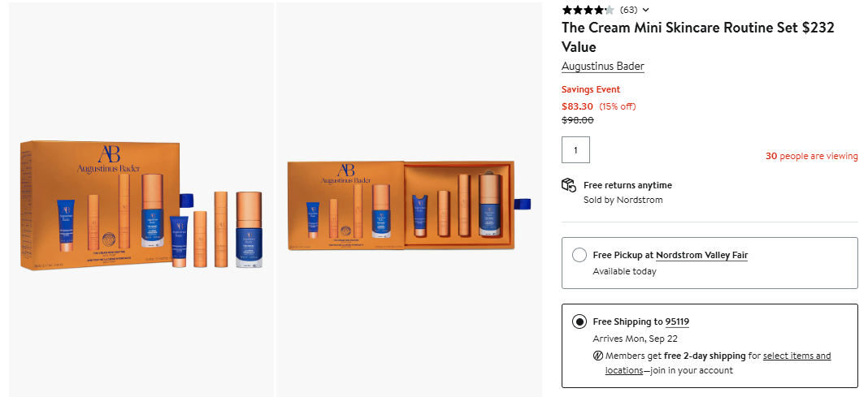Open the select items and locations link
Viewport: 868px width, 397px height.
coord(796,356)
